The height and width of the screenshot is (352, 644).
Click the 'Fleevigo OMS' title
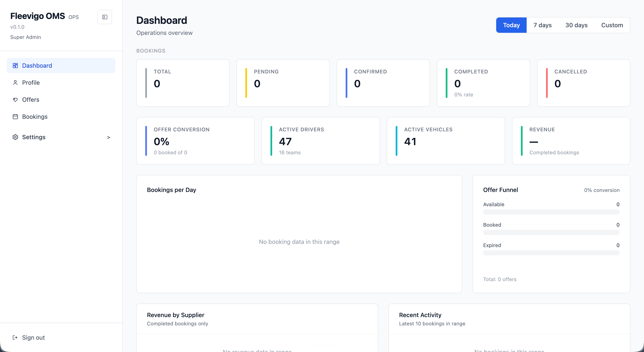point(37,16)
